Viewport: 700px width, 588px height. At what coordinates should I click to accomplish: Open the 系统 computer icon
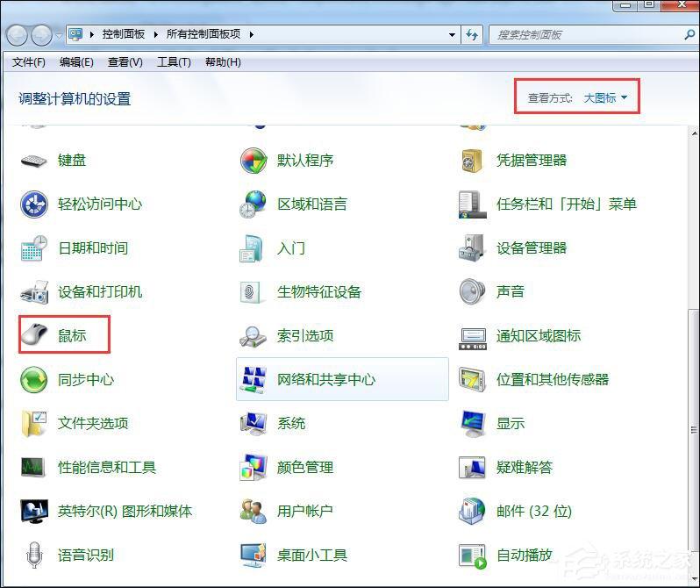[254, 424]
